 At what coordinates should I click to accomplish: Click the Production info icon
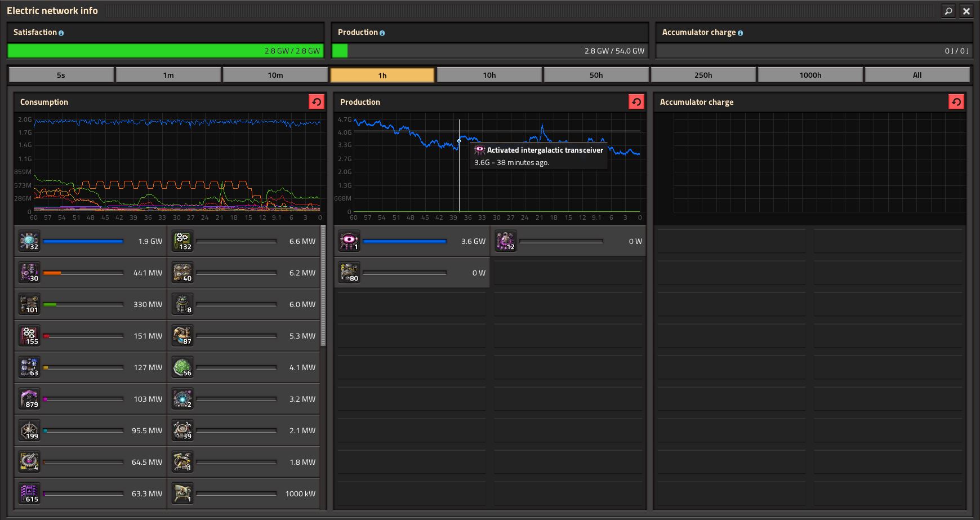382,33
